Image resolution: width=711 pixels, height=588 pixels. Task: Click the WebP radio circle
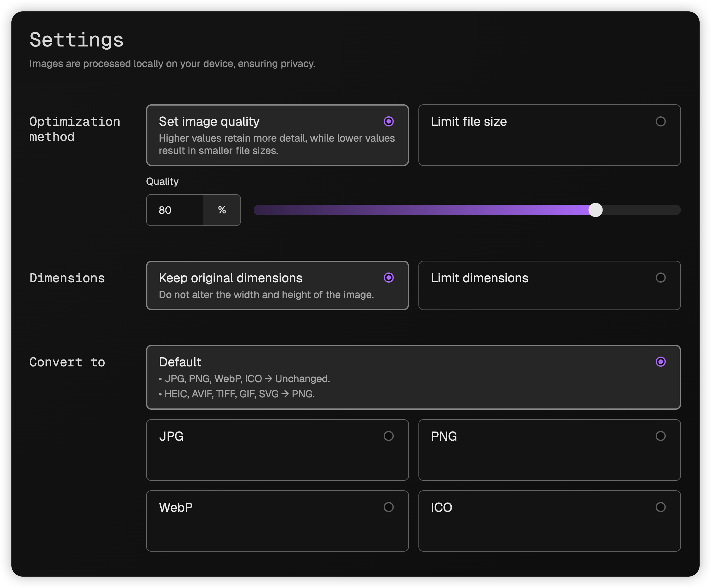[x=388, y=507]
